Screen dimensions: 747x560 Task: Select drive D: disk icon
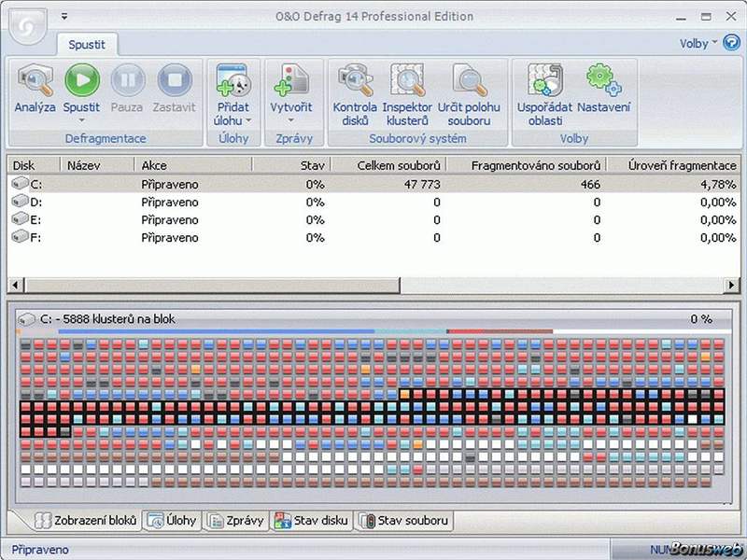click(20, 201)
